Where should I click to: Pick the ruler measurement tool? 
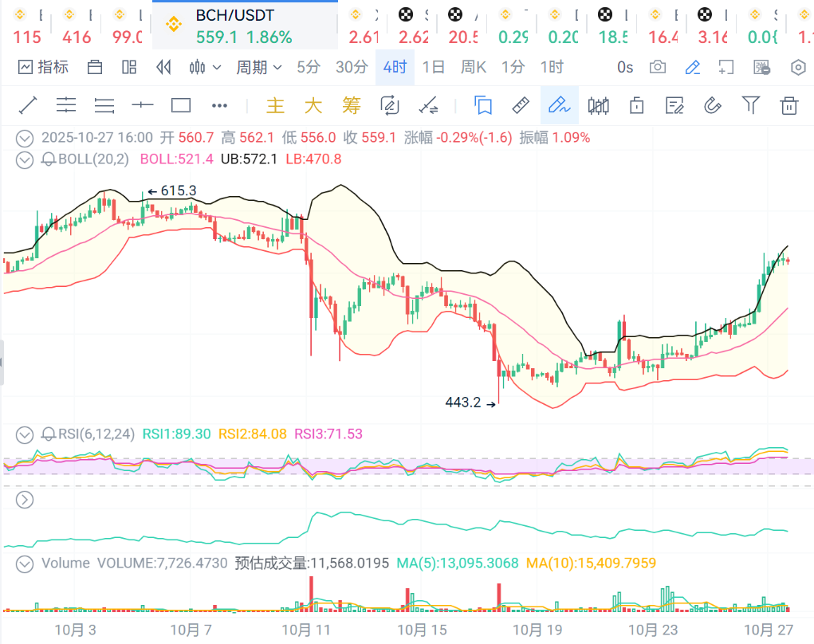coord(521,104)
